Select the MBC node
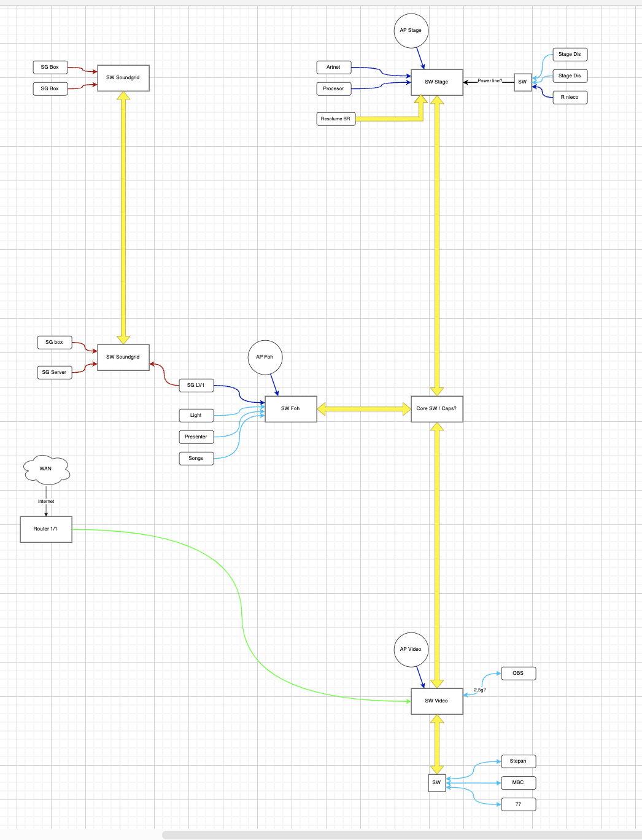The width and height of the screenshot is (642, 840). [x=519, y=783]
